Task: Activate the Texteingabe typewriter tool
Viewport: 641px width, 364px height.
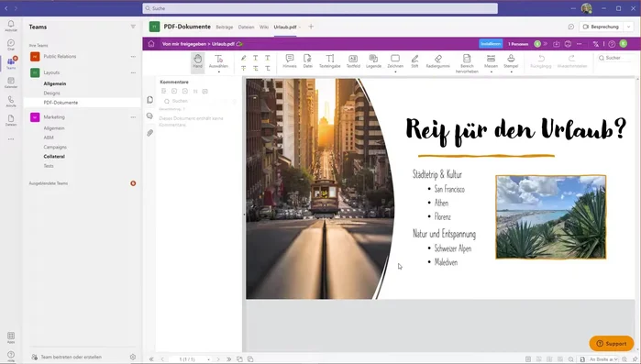Action: [x=329, y=61]
